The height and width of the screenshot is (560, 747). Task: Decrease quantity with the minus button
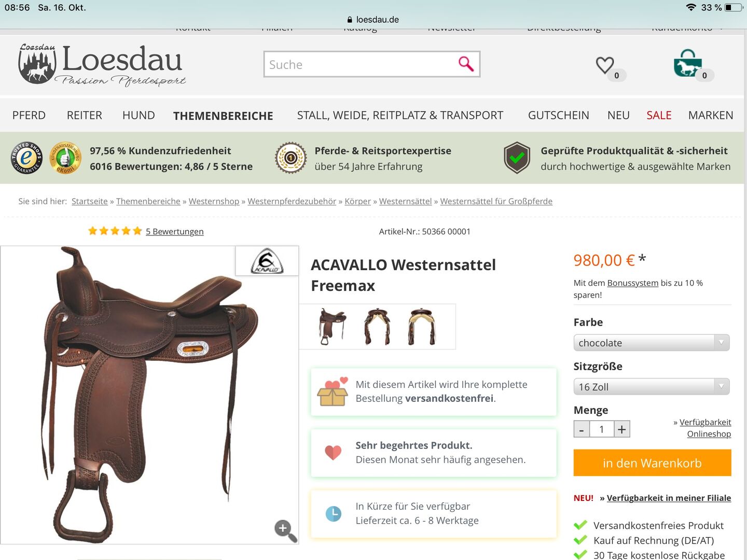pyautogui.click(x=582, y=429)
